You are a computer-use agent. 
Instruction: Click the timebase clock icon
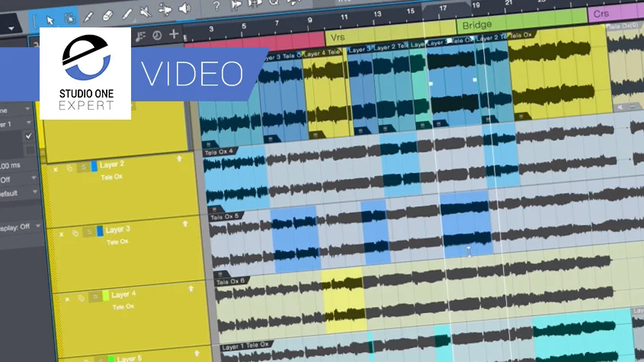[x=157, y=35]
